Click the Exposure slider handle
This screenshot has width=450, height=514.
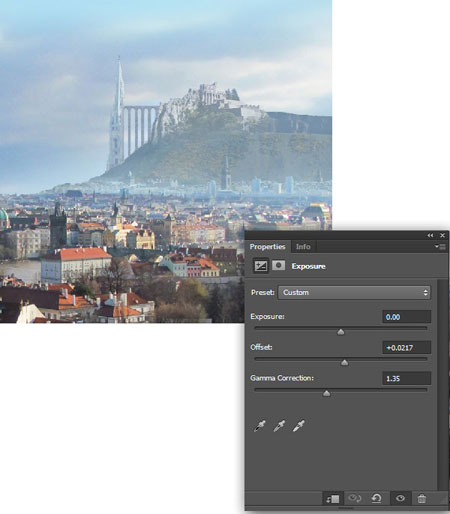click(x=341, y=332)
